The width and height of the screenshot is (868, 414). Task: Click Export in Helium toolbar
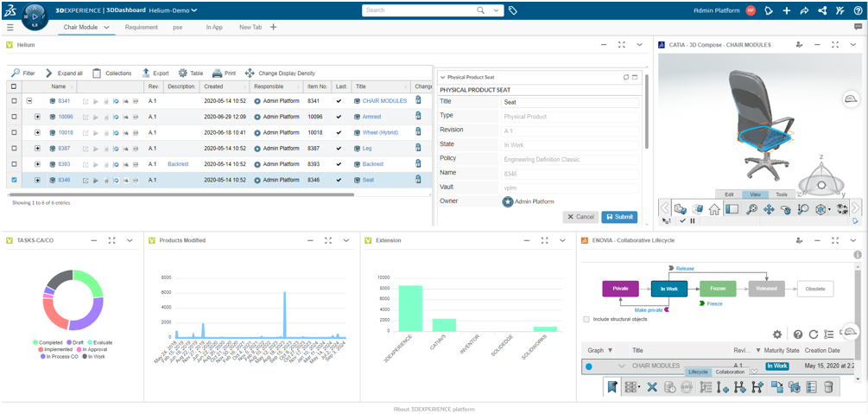coord(155,73)
